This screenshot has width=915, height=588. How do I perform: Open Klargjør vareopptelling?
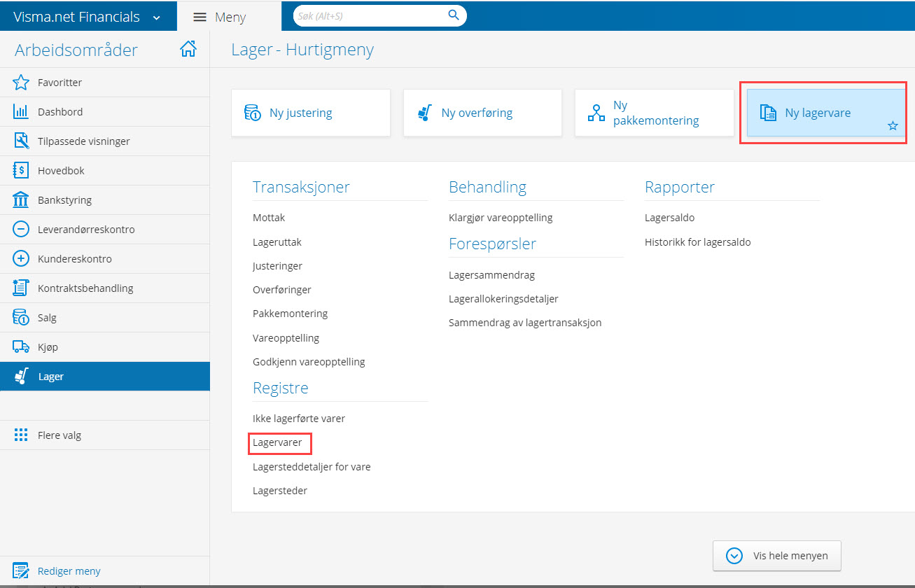[x=501, y=218]
